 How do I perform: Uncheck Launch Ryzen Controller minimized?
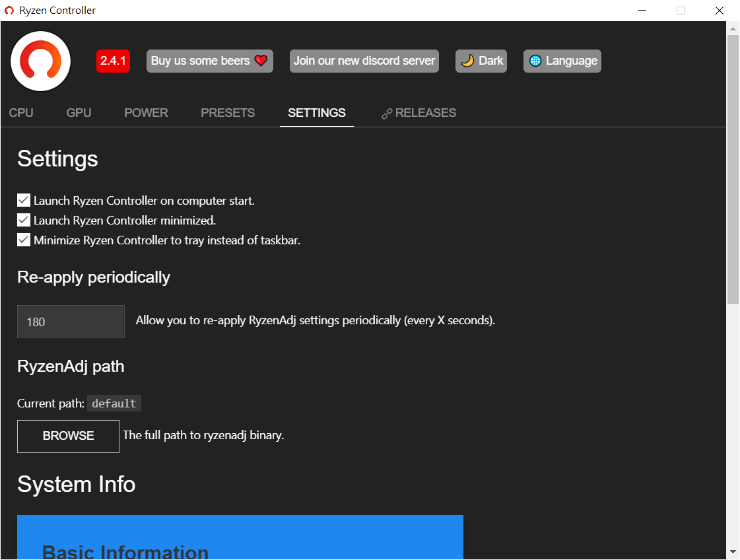coord(24,220)
